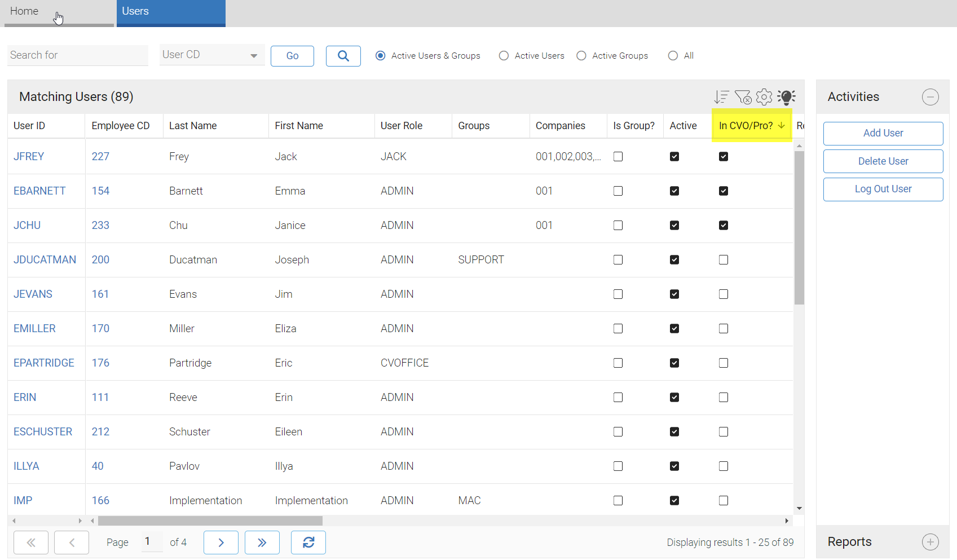Toggle Is Group? checkbox for JFREY

pos(618,157)
